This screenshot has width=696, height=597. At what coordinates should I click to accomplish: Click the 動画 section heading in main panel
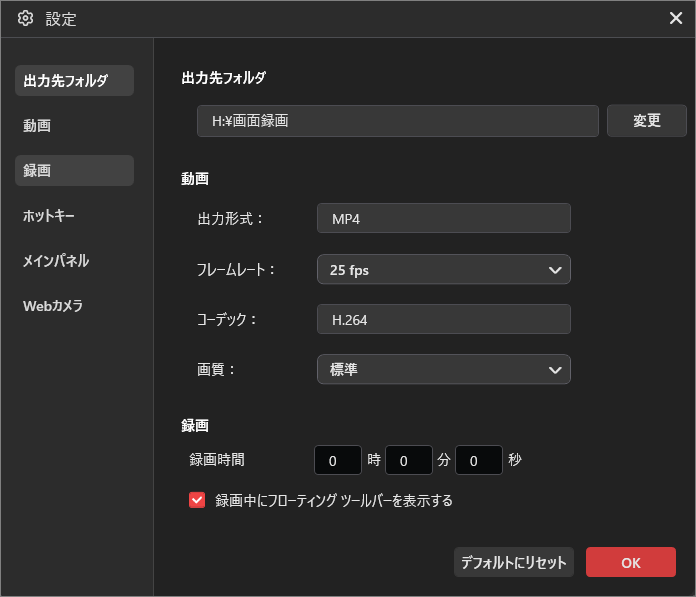point(195,179)
